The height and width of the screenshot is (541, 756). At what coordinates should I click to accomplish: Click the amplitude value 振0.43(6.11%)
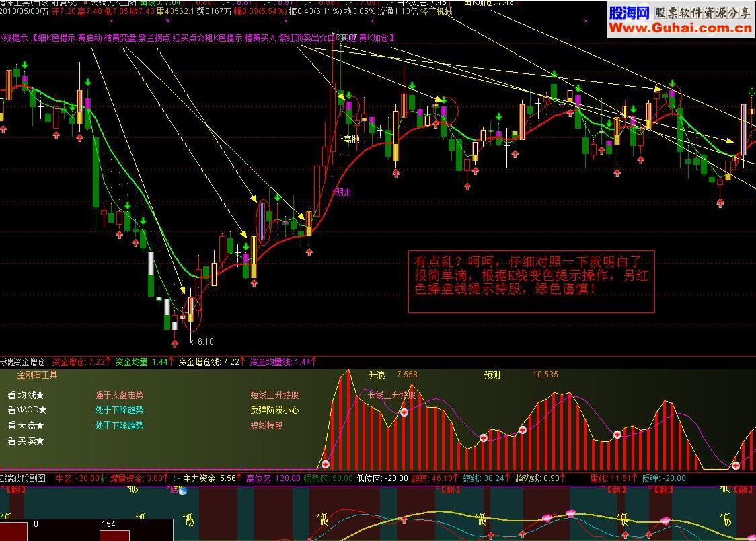(315, 11)
